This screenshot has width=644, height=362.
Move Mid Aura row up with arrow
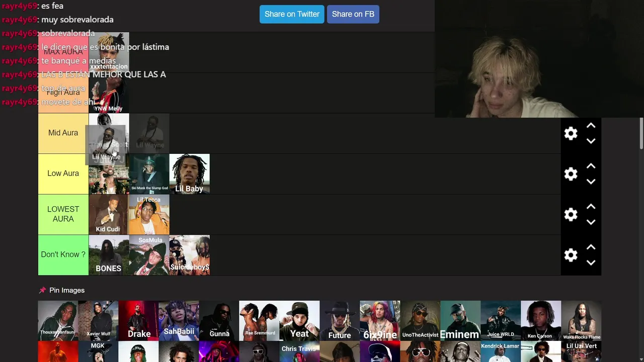tap(591, 126)
